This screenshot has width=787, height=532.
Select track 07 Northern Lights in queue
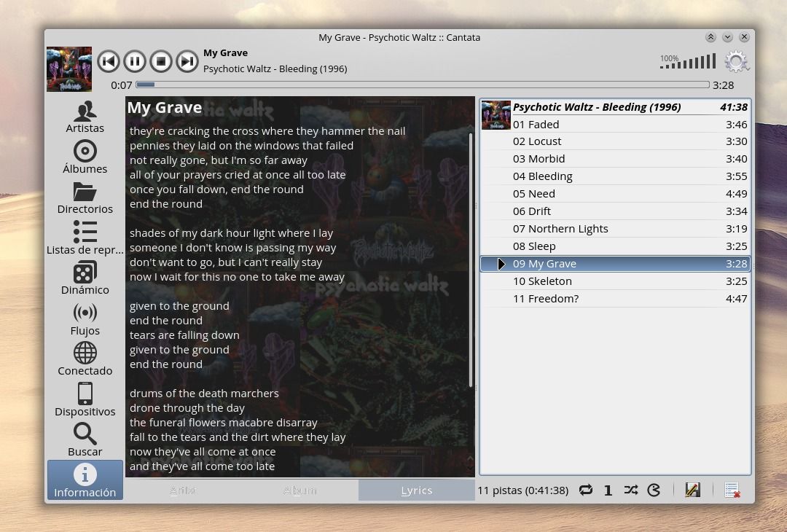(560, 229)
